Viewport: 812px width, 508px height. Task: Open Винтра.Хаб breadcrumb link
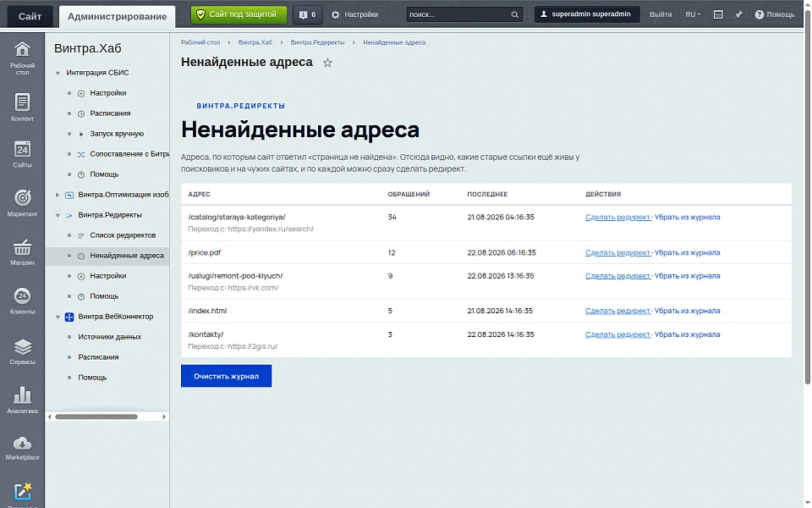255,42
